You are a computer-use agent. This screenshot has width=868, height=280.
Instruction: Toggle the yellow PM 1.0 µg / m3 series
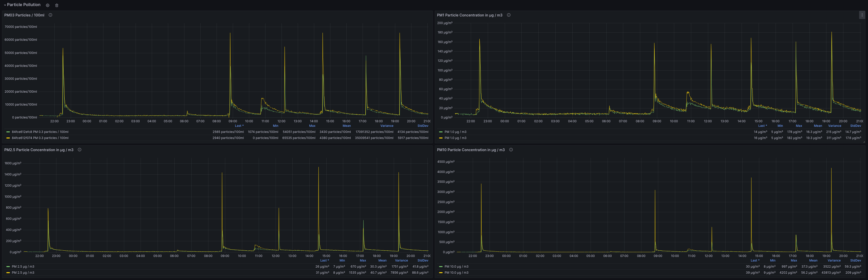(x=455, y=138)
